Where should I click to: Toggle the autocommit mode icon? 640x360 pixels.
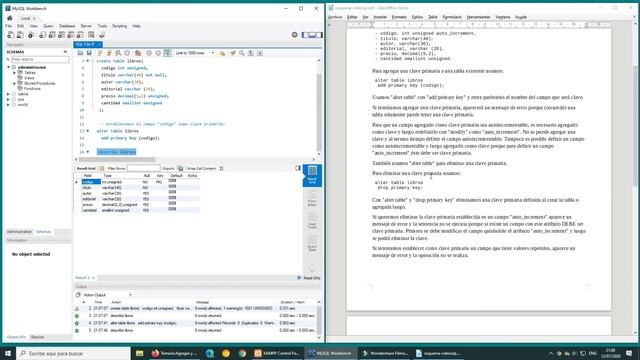pos(167,53)
